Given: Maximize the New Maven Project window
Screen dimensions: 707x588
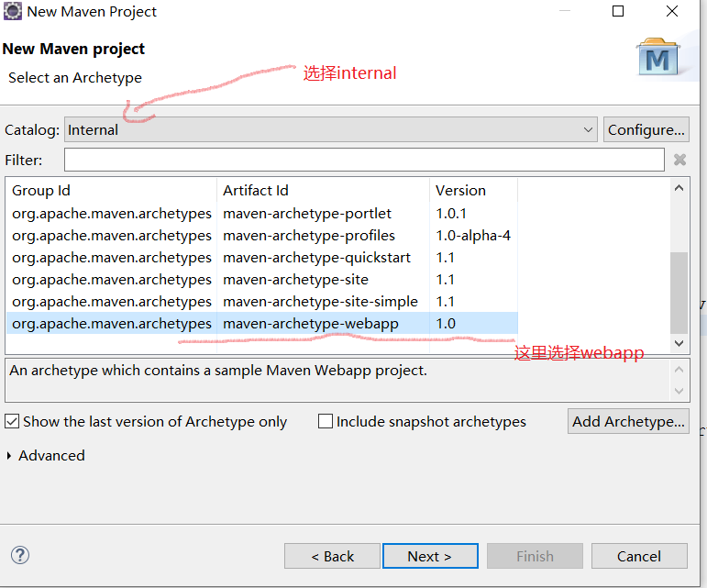Looking at the screenshot, I should pos(618,11).
